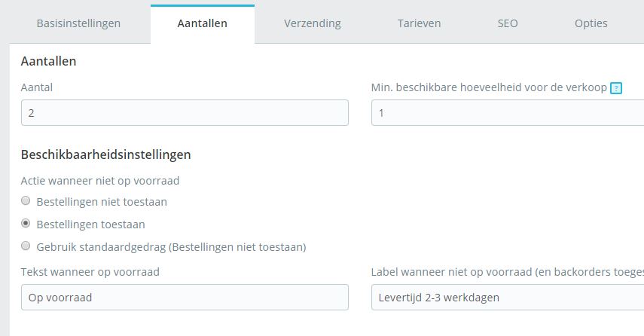Focus the minimum sale quantity input field

[x=507, y=113]
